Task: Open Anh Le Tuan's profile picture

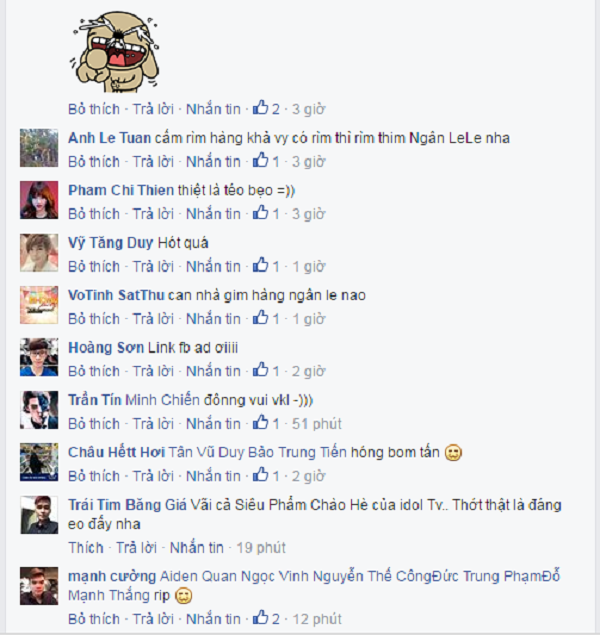Action: click(39, 148)
